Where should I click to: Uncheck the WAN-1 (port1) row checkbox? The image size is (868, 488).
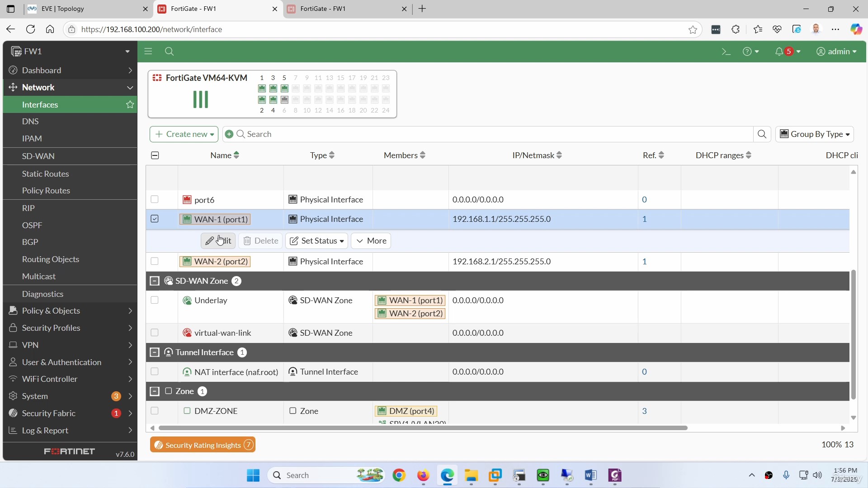pos(155,219)
